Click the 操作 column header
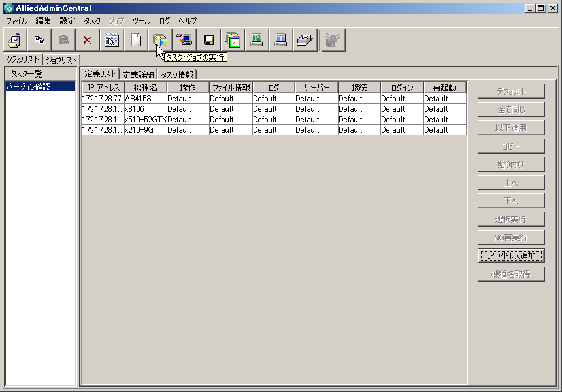Image resolution: width=562 pixels, height=392 pixels. 188,88
